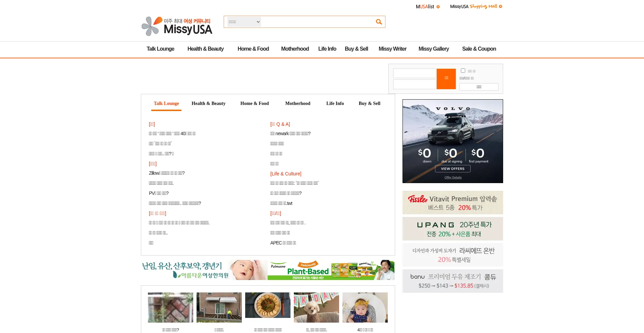Image resolution: width=644 pixels, height=333 pixels.
Task: Open the baby with yellow bow thumbnail
Action: [365, 308]
